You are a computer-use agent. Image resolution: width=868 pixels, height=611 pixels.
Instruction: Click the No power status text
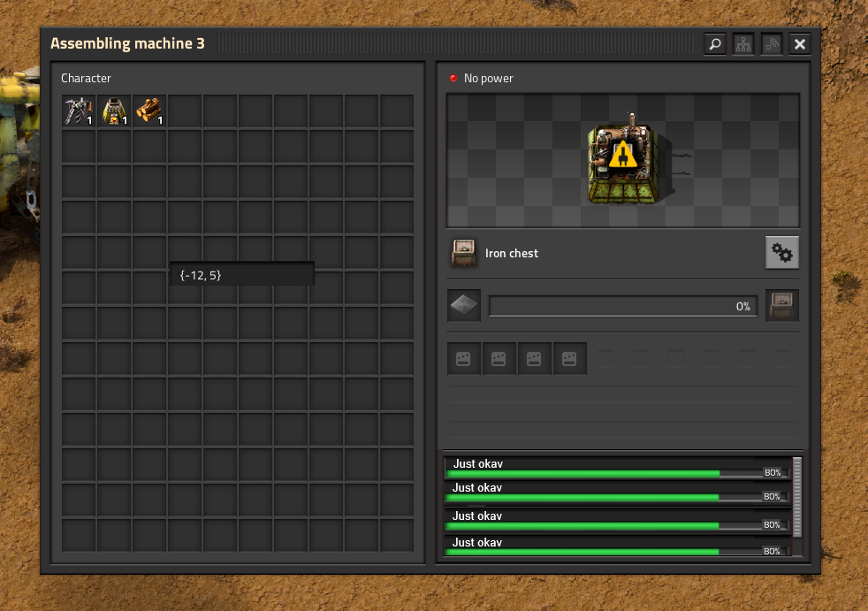coord(488,78)
